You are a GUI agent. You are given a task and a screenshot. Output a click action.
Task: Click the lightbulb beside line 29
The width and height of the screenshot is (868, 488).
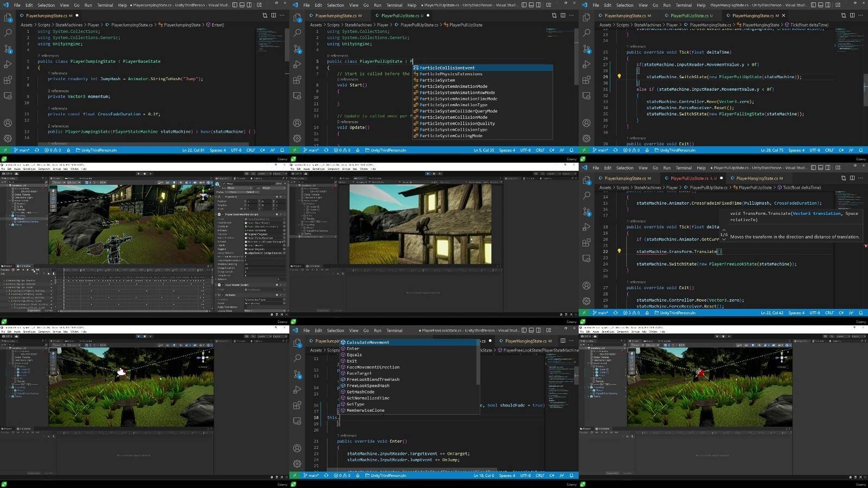point(619,77)
